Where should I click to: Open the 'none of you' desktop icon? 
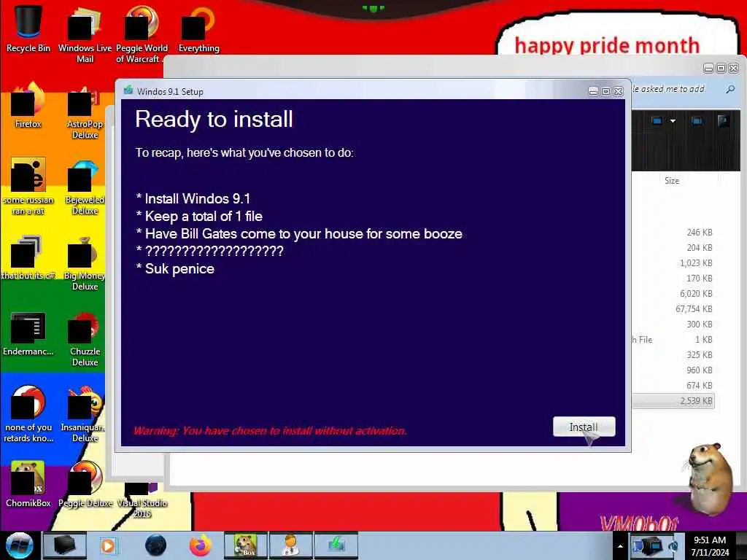(x=28, y=414)
